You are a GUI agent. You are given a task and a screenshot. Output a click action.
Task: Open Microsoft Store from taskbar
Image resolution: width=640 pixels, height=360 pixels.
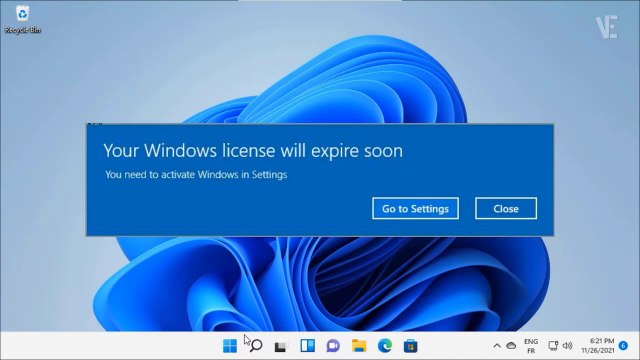coord(410,346)
